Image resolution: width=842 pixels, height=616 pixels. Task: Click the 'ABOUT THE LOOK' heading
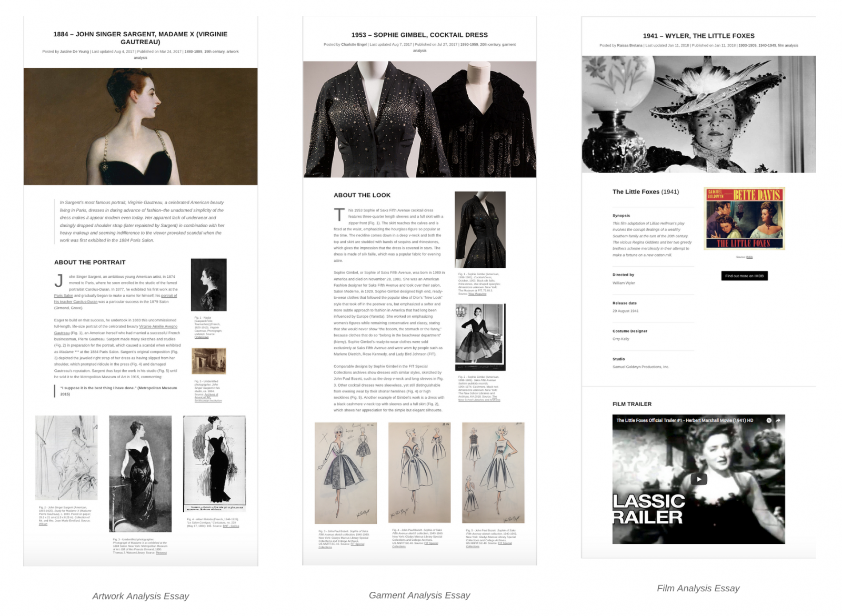click(x=362, y=195)
